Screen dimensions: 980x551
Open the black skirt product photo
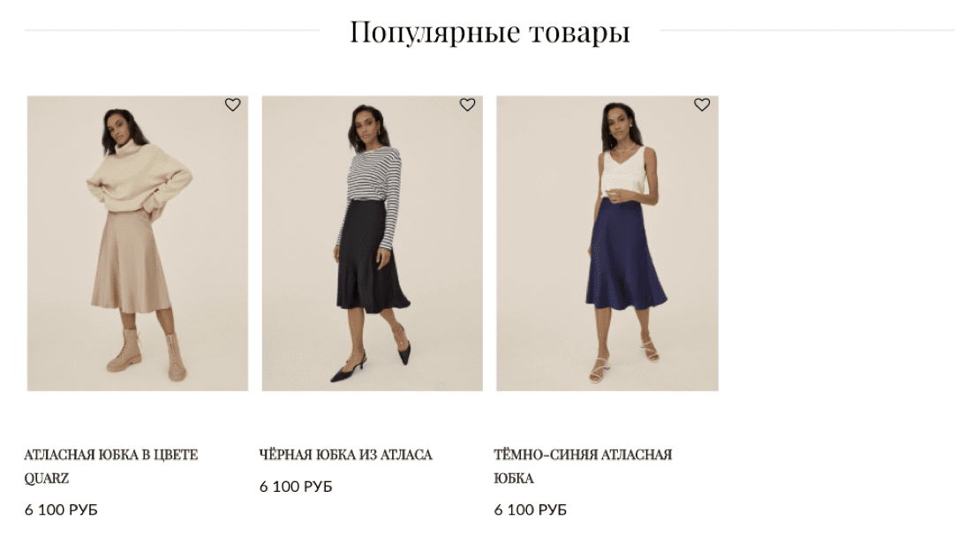(x=372, y=244)
